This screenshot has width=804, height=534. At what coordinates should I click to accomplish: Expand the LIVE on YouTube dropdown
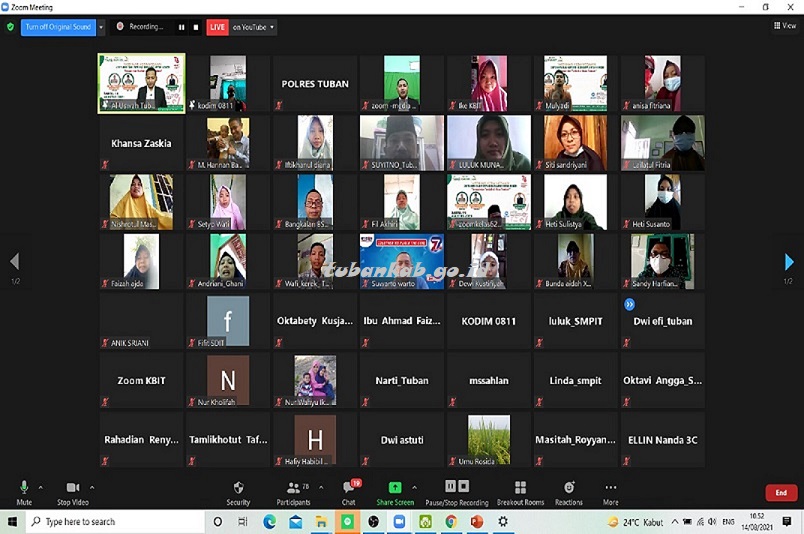tap(273, 27)
